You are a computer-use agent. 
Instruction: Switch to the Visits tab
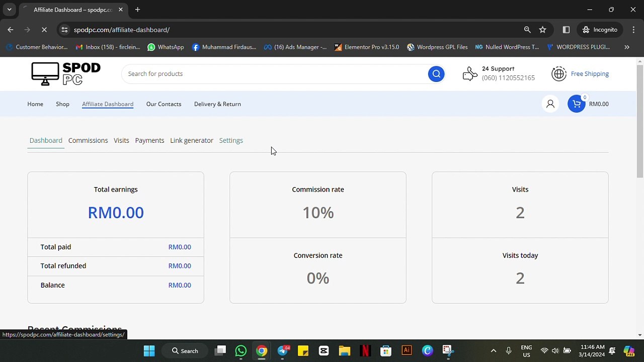pos(121,140)
